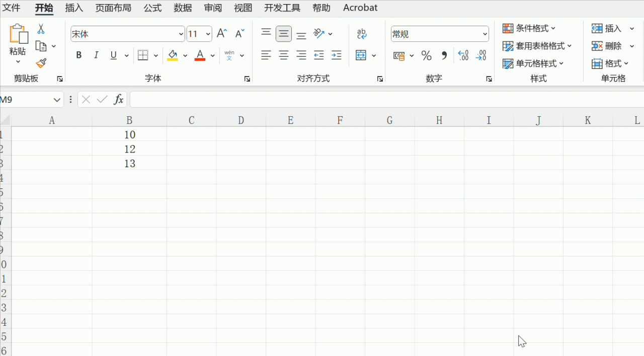Viewport: 644px width, 356px height.
Task: Activate the Format Painter brush
Action: [x=41, y=63]
